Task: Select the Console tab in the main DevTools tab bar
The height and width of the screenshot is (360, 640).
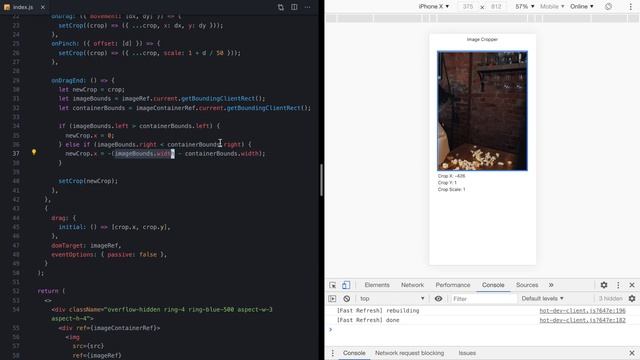Action: tap(493, 285)
